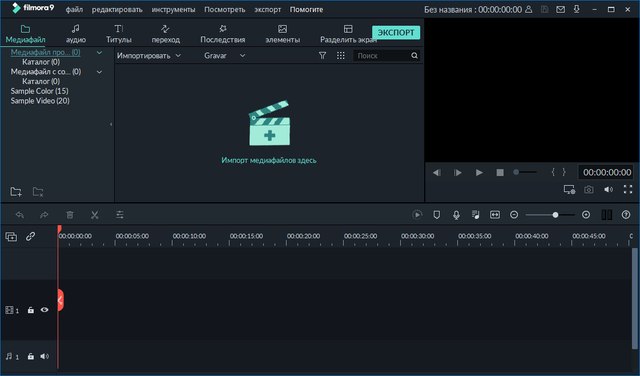Step forward one frame in preview
The width and height of the screenshot is (640, 376).
coord(458,172)
